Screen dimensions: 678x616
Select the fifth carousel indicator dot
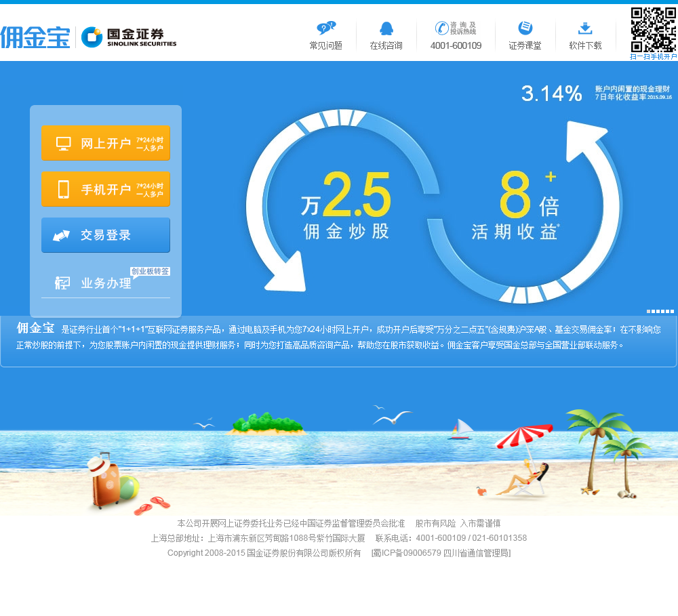click(x=668, y=311)
